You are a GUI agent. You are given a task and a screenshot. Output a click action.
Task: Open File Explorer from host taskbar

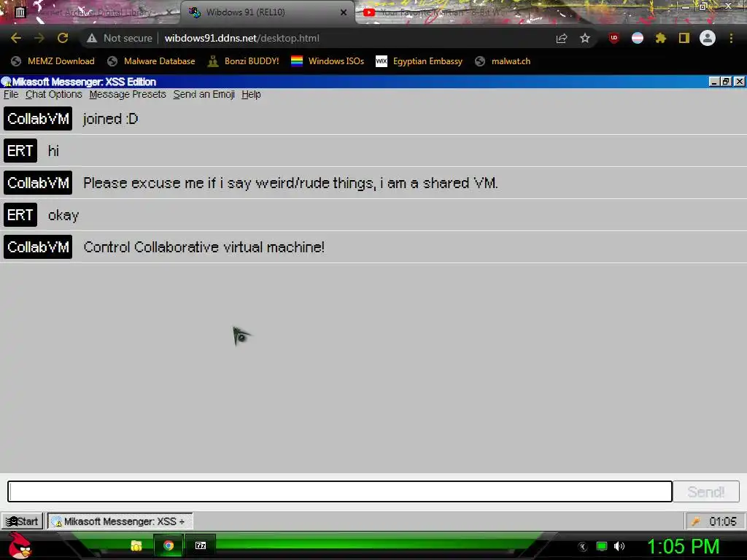[136, 545]
